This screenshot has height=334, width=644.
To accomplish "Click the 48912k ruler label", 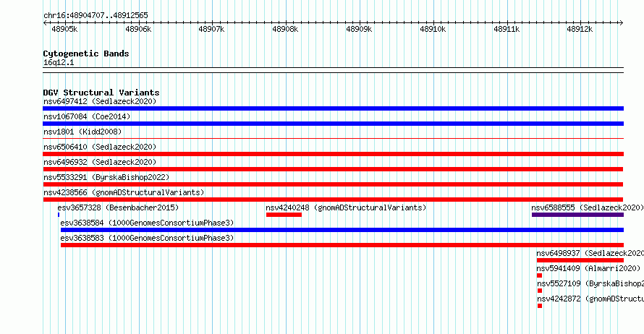I will [580, 29].
